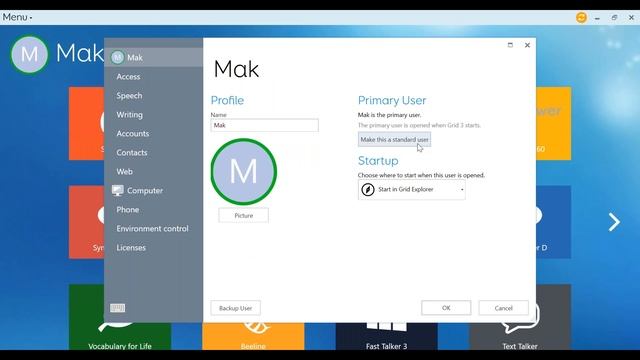Click the Grid Explorer compass icon

(x=368, y=190)
